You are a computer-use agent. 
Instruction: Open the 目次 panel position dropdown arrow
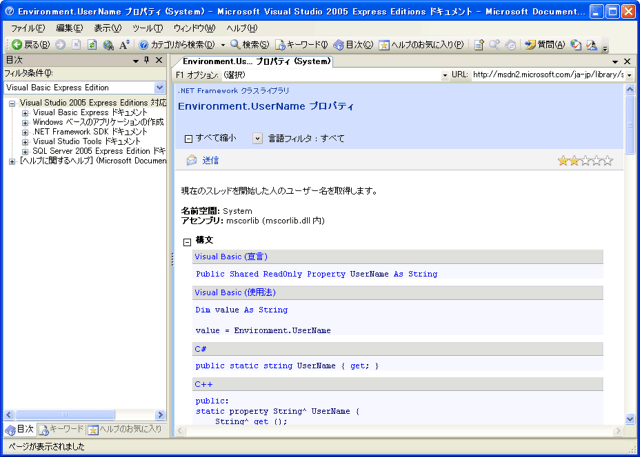tap(136, 61)
